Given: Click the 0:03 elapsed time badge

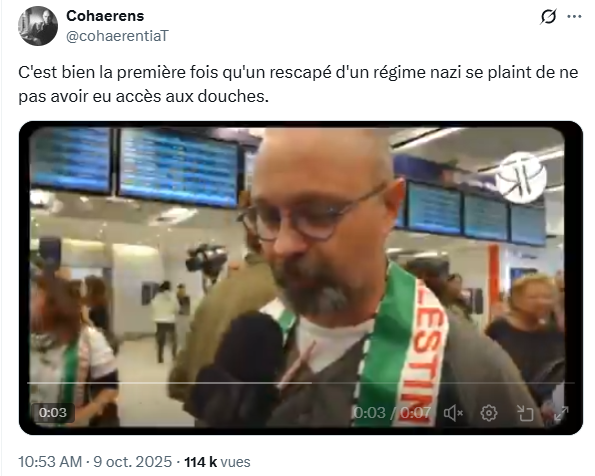Looking at the screenshot, I should pyautogui.click(x=53, y=413).
